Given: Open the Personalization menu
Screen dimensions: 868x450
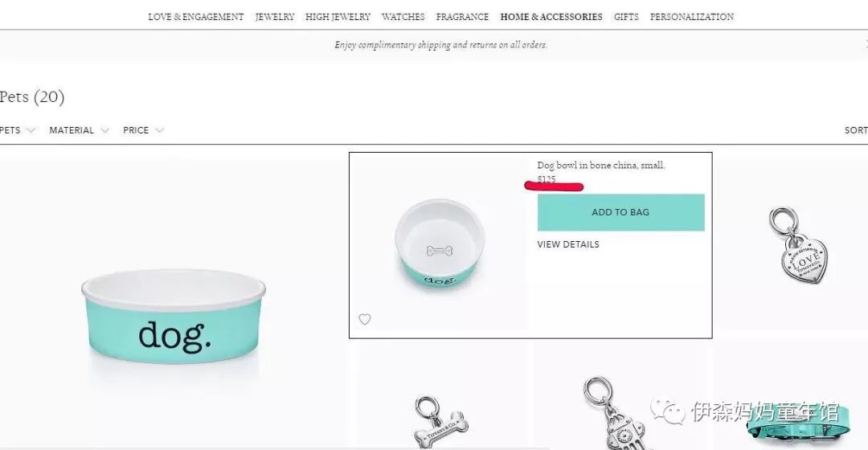Looking at the screenshot, I should tap(692, 17).
